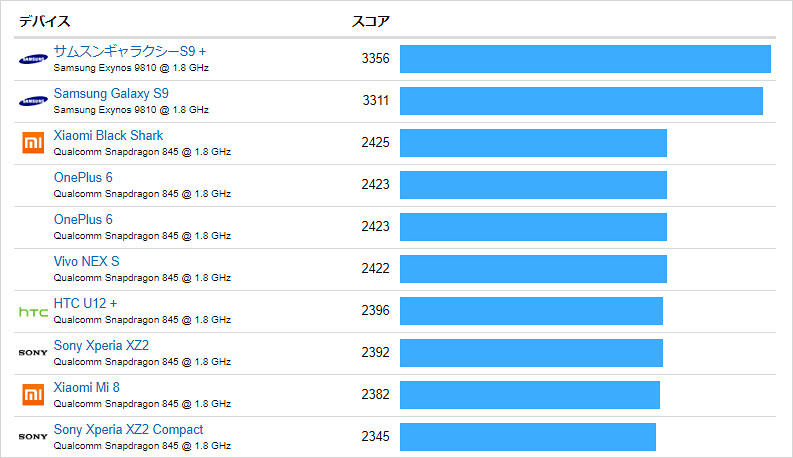The width and height of the screenshot is (793, 458).
Task: Click the Sony logo beside Xperia XZ2
Action: point(33,353)
